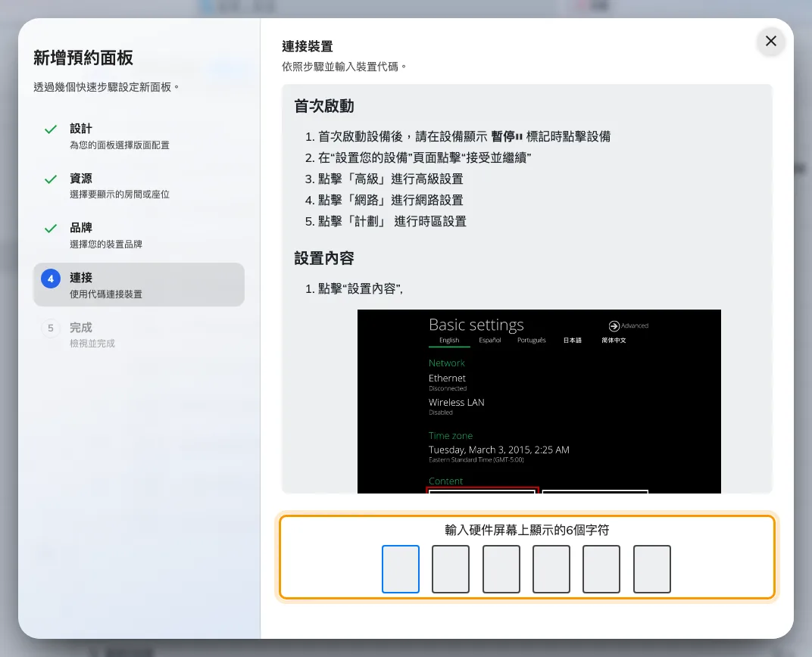Focus the fifth code character box
Screen dimensions: 812x657
[x=601, y=568]
